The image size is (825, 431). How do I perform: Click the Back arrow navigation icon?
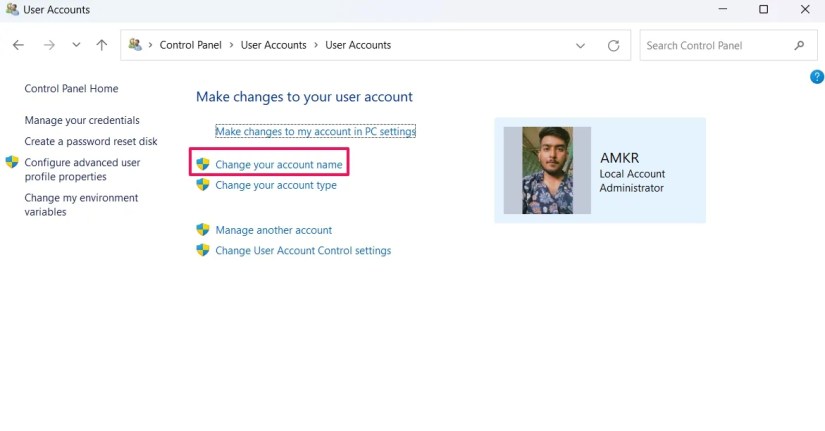(x=18, y=45)
